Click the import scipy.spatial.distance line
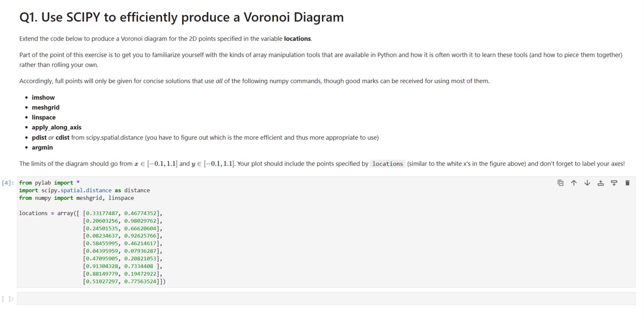 pos(84,190)
